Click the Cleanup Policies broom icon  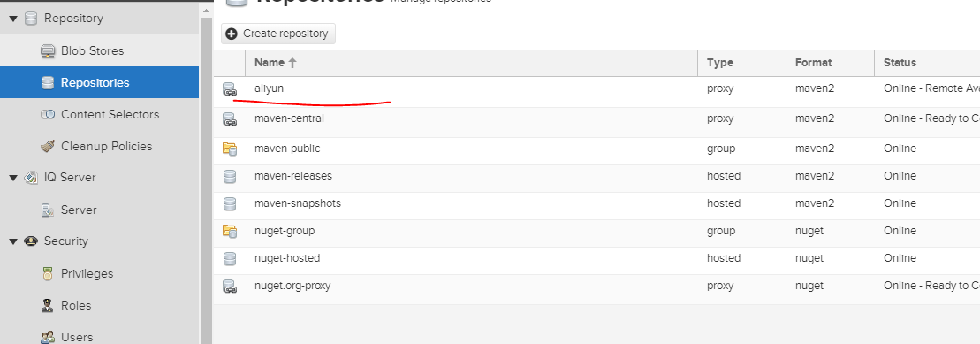click(48, 147)
